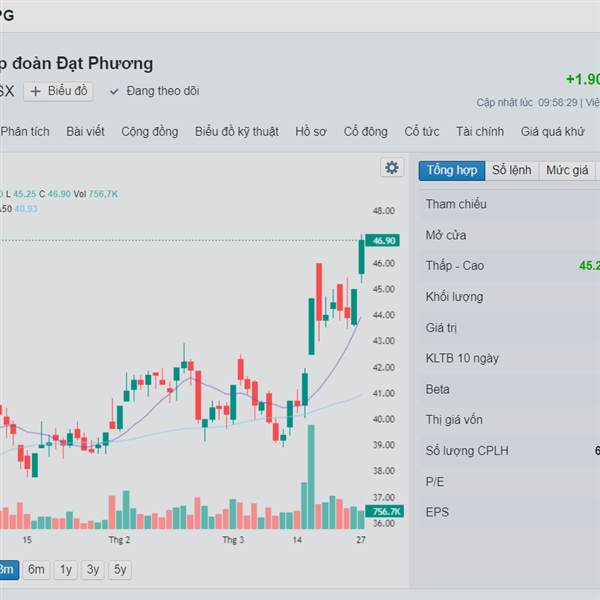Click the 756.7K volume axis label

384,511
